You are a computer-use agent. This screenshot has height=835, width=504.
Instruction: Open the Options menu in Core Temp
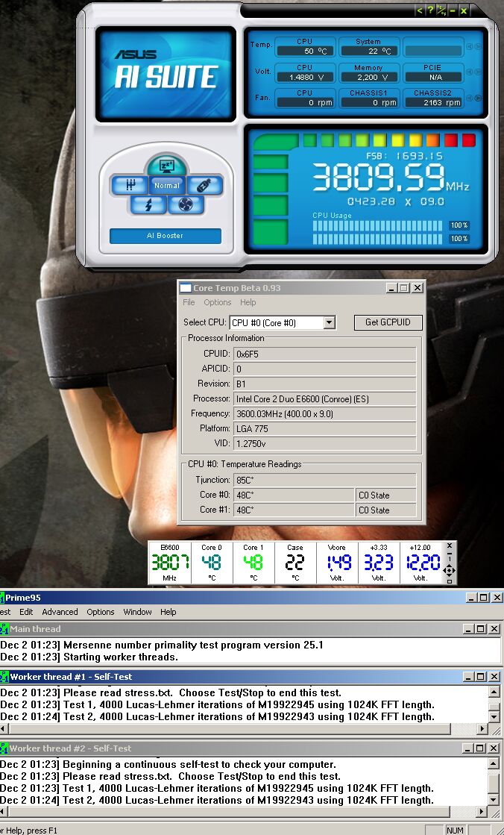[x=218, y=302]
